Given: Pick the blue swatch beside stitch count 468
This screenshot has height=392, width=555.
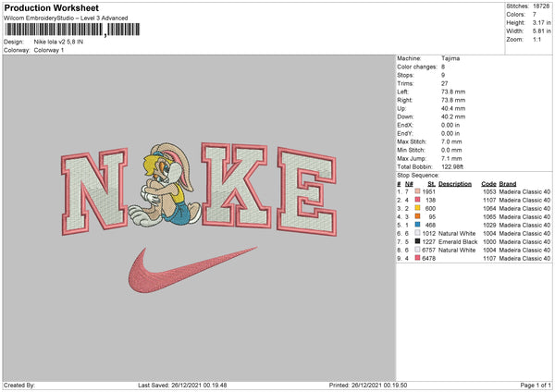Looking at the screenshot, I should tap(417, 225).
